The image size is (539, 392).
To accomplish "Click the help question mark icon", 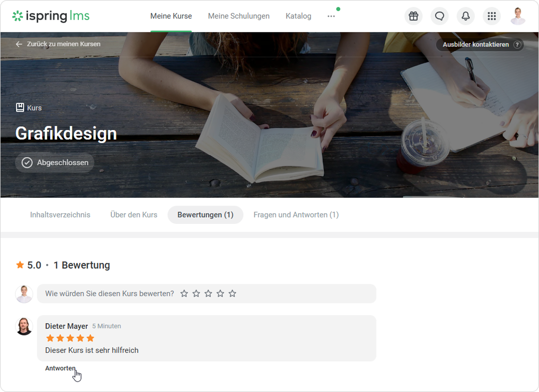I will 517,45.
